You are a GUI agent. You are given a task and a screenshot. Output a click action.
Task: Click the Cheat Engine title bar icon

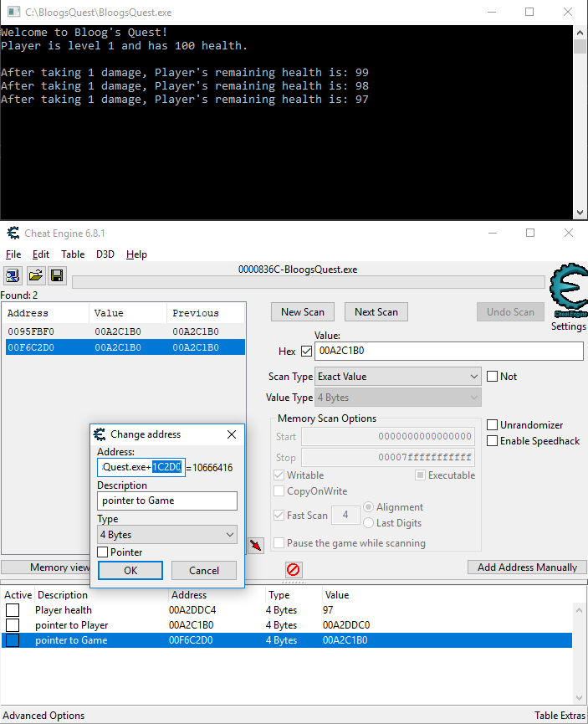(13, 234)
